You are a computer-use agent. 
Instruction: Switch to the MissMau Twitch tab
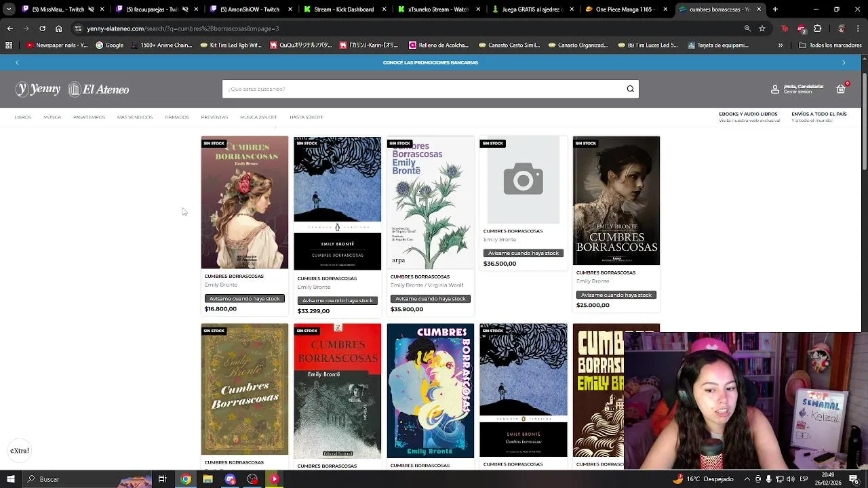tap(62, 9)
